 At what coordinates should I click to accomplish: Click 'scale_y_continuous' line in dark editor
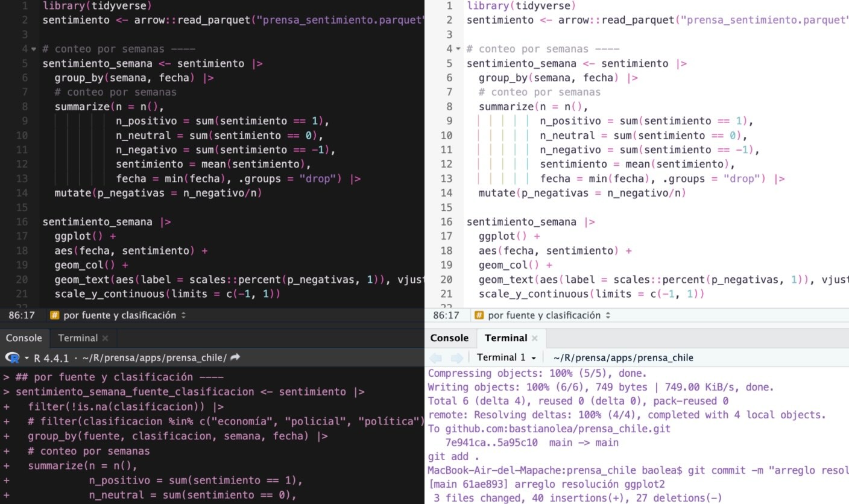click(x=168, y=294)
